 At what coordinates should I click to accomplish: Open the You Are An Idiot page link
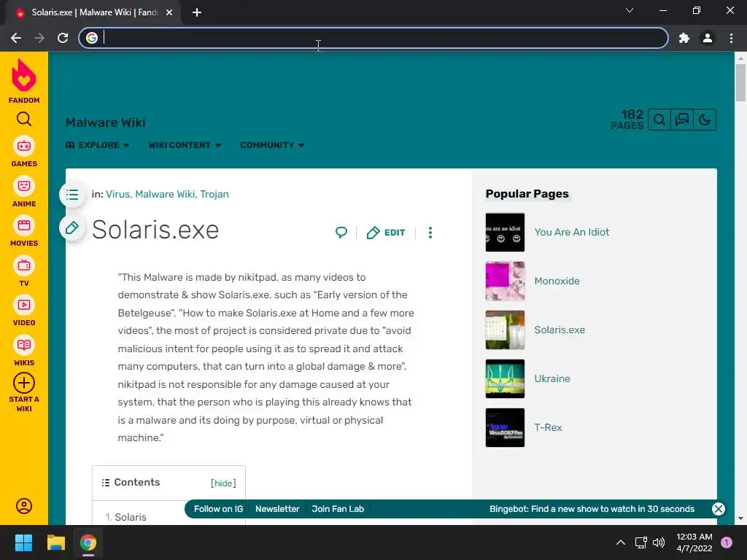[x=572, y=232]
